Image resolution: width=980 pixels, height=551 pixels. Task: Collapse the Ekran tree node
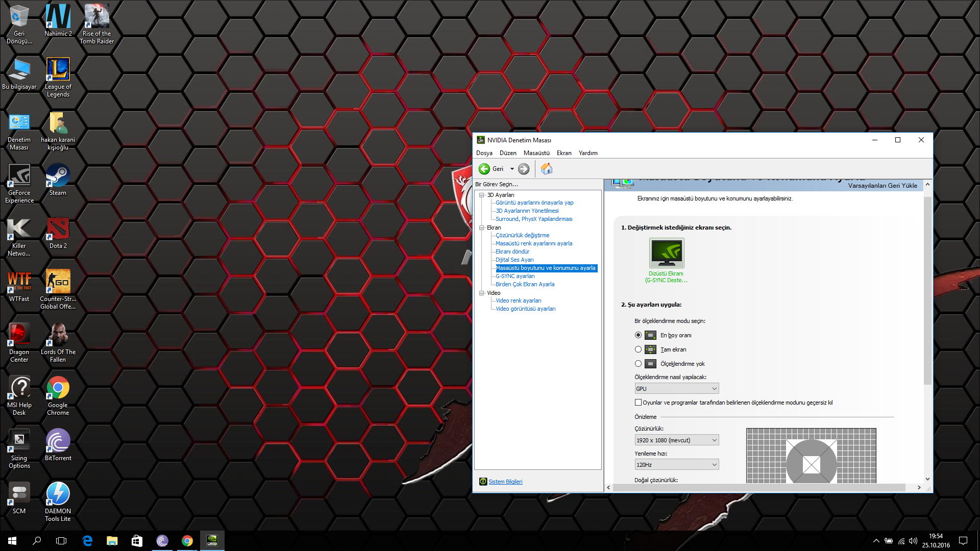pos(481,228)
